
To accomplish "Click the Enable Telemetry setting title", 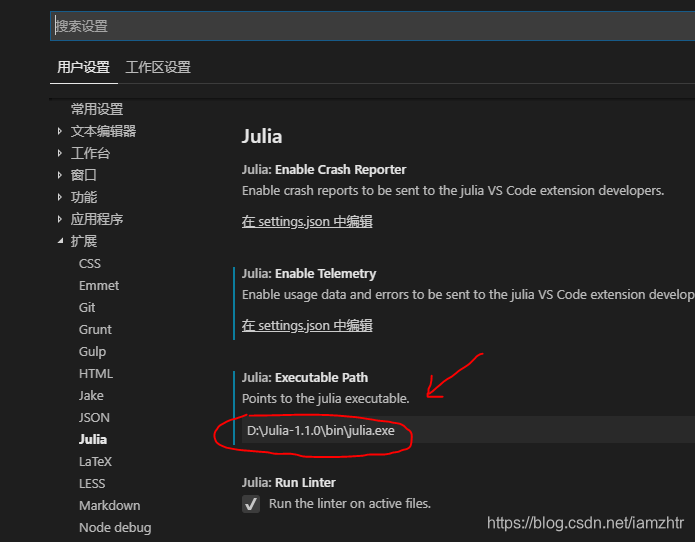I will [x=326, y=274].
